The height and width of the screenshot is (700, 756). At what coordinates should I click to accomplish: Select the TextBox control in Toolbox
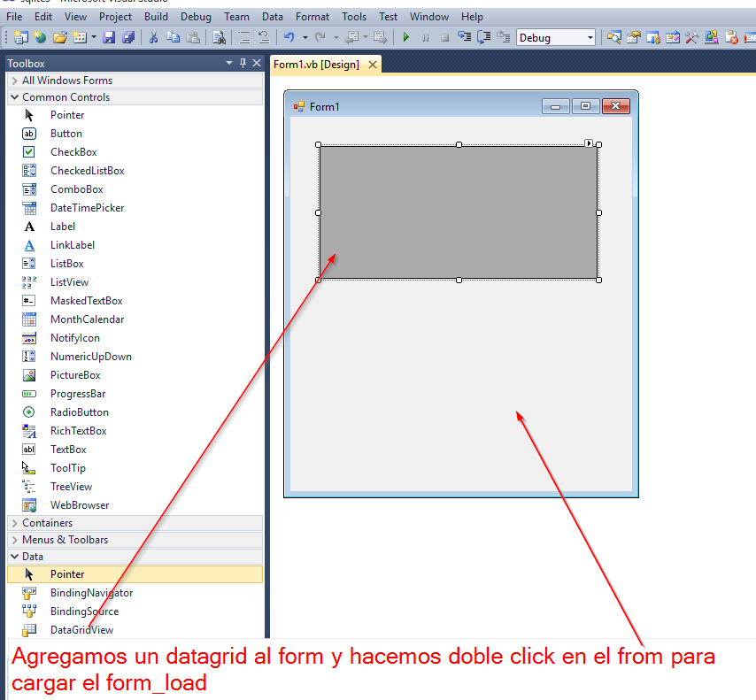pyautogui.click(x=135, y=450)
